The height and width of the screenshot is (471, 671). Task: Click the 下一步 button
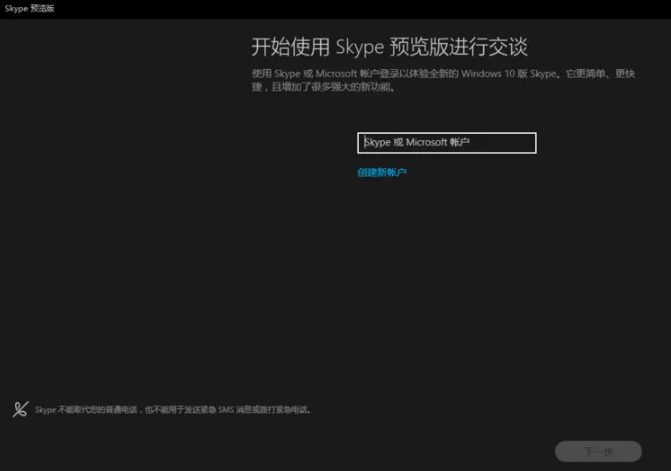(598, 451)
